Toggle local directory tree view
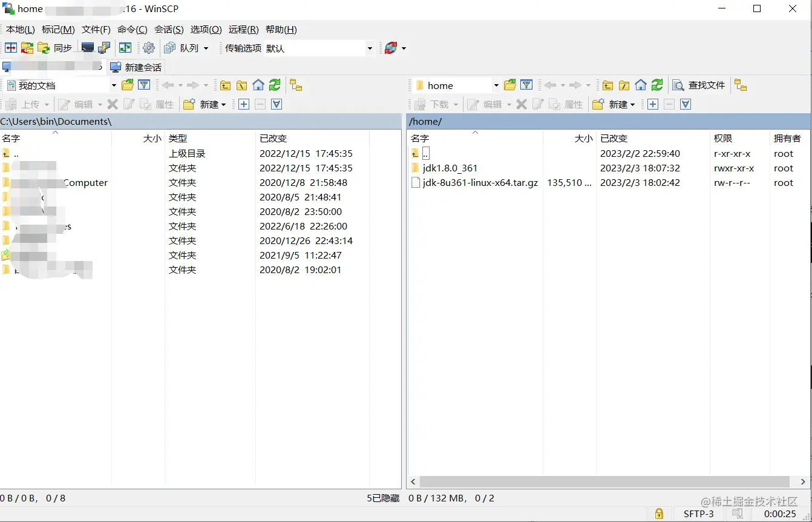 [296, 85]
